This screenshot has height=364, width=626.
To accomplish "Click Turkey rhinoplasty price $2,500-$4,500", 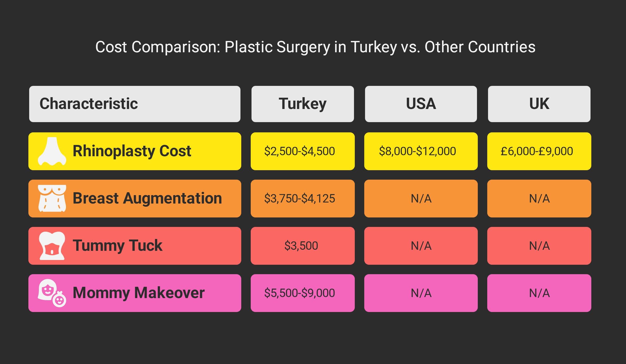I will 300,151.
